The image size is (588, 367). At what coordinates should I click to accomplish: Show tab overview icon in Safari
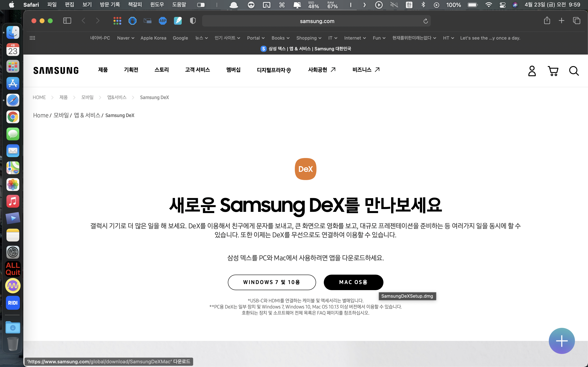pyautogui.click(x=576, y=21)
